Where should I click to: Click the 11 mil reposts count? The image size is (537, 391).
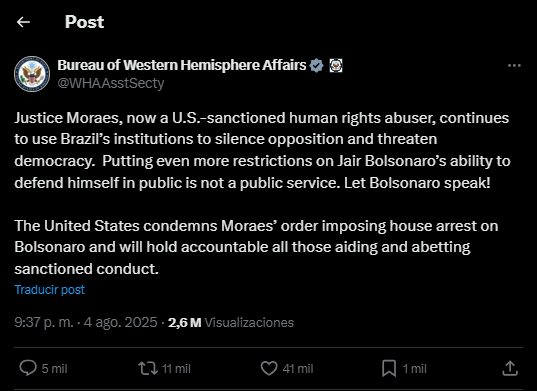pyautogui.click(x=176, y=369)
